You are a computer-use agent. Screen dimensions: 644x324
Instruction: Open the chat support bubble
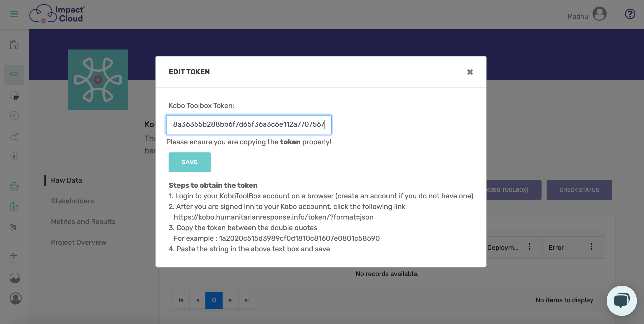point(622,301)
